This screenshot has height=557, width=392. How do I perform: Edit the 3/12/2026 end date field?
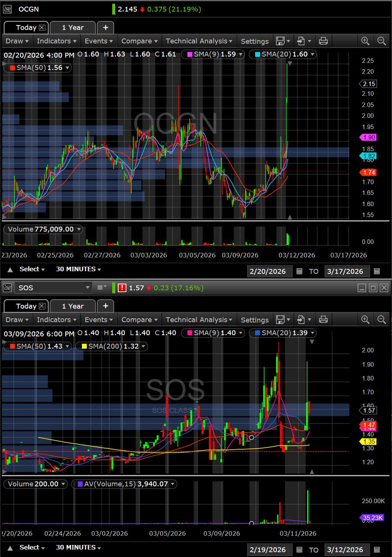[x=347, y=550]
